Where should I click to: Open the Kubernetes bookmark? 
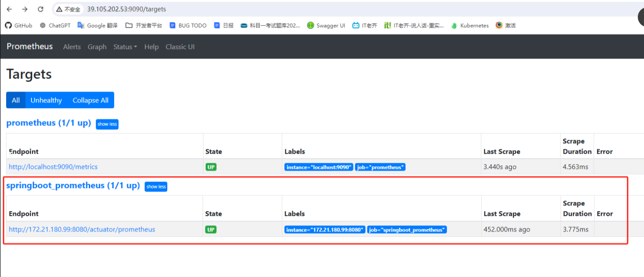[x=470, y=26]
